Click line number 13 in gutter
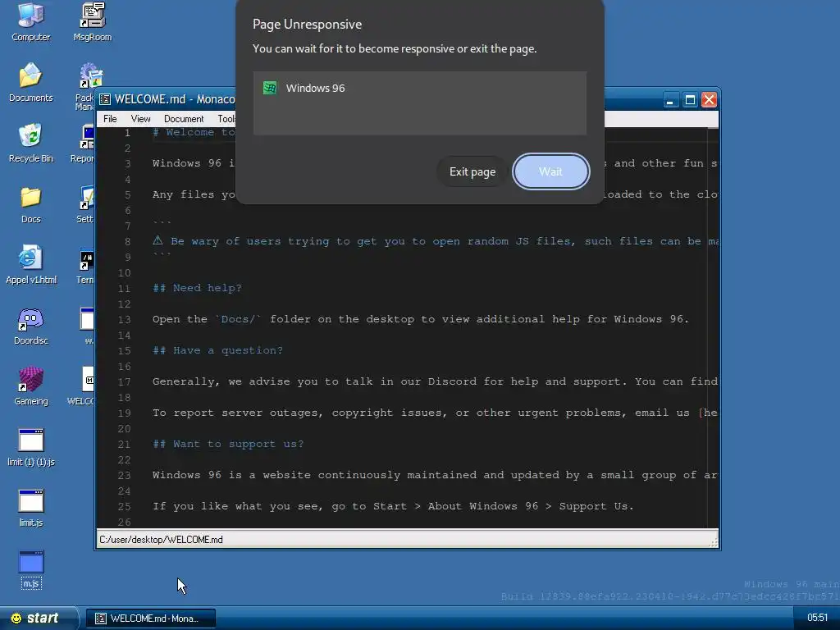 125,319
